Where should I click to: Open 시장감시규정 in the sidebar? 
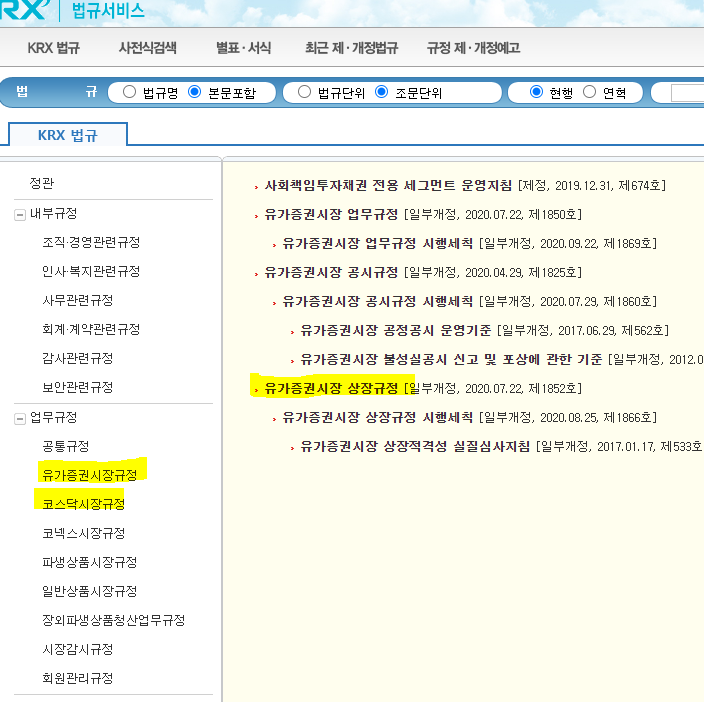coord(78,649)
